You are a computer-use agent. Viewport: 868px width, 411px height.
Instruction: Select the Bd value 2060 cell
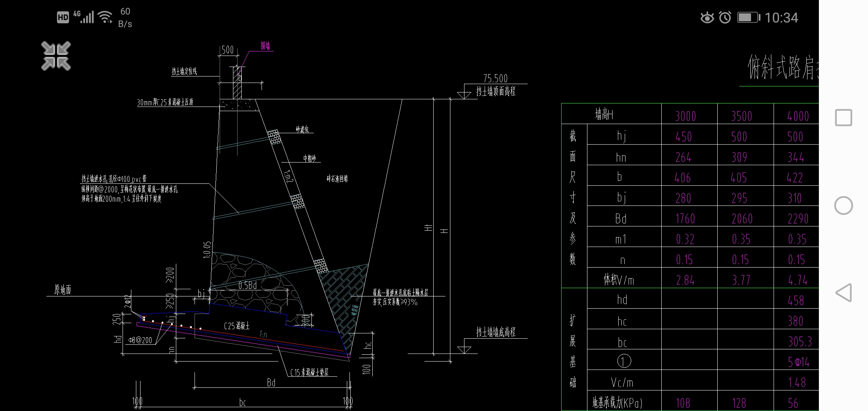coord(745,216)
